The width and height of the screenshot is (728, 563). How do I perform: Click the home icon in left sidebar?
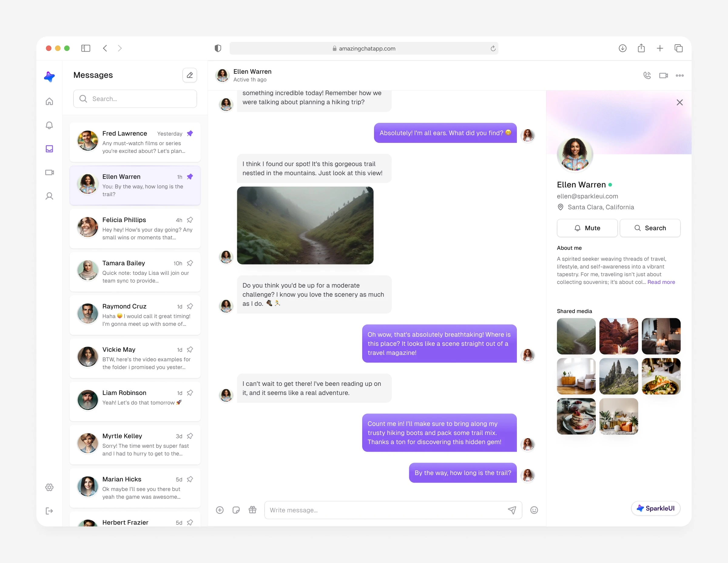tap(50, 102)
